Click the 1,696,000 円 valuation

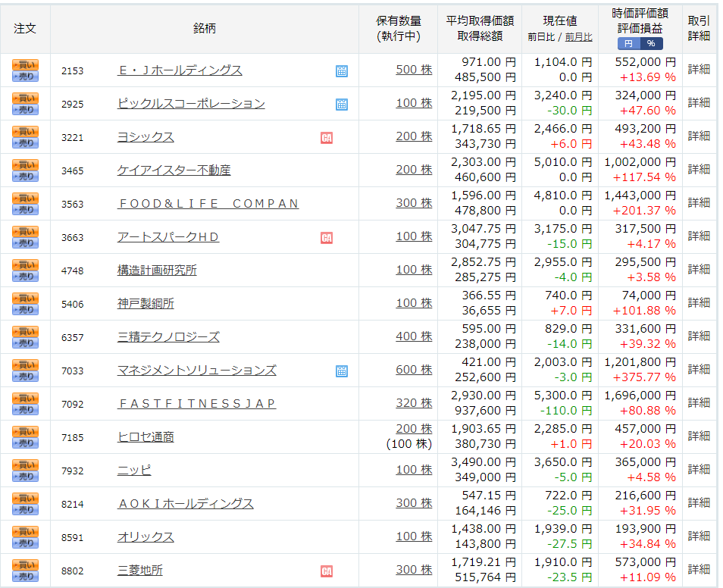point(640,396)
